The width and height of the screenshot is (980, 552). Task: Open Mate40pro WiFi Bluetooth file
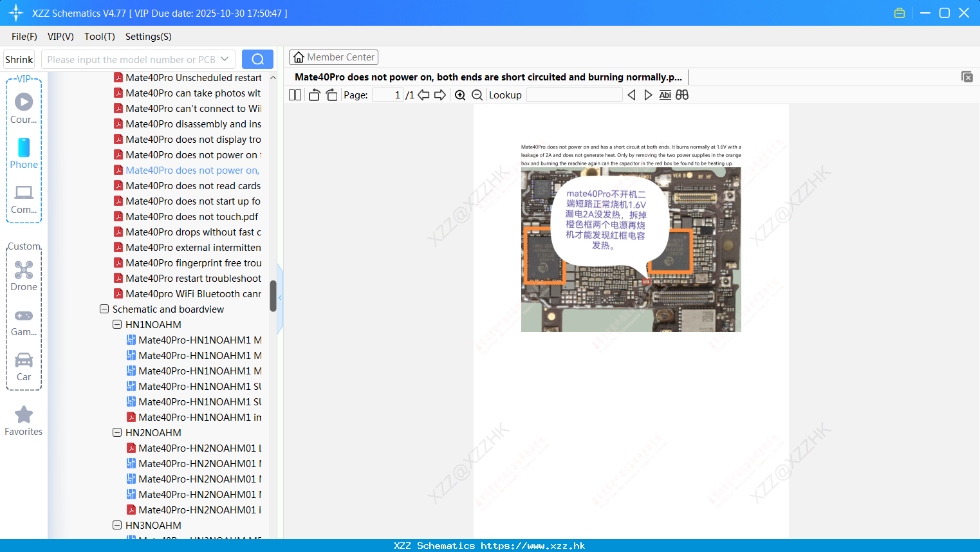pos(187,293)
